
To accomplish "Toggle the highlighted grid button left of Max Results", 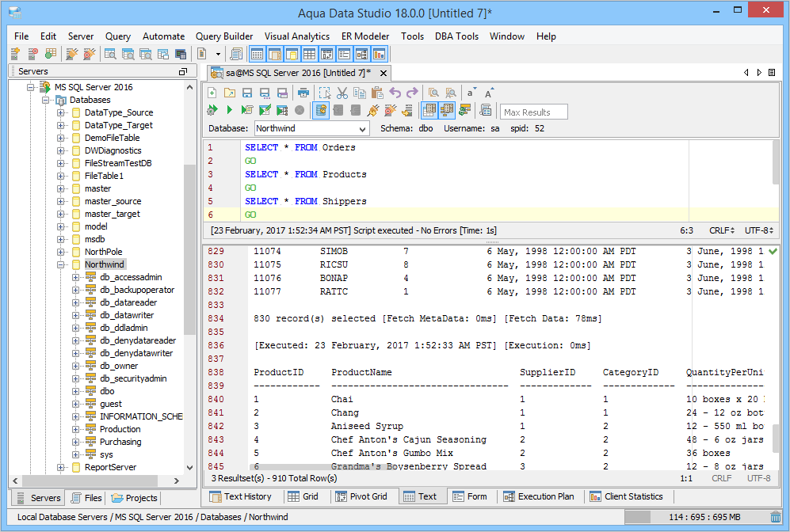I will click(x=429, y=110).
